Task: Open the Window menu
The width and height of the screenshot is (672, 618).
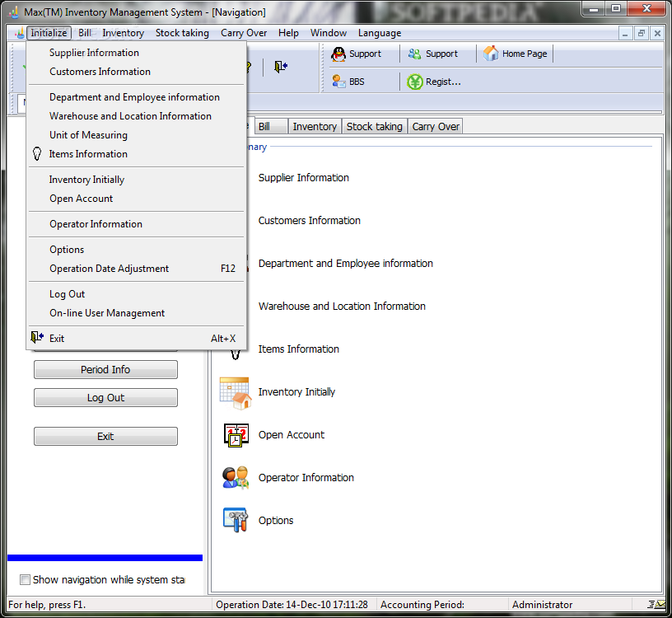Action: 329,33
